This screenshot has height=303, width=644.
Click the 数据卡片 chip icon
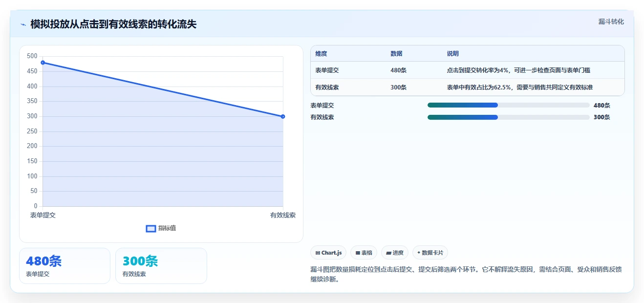419,253
